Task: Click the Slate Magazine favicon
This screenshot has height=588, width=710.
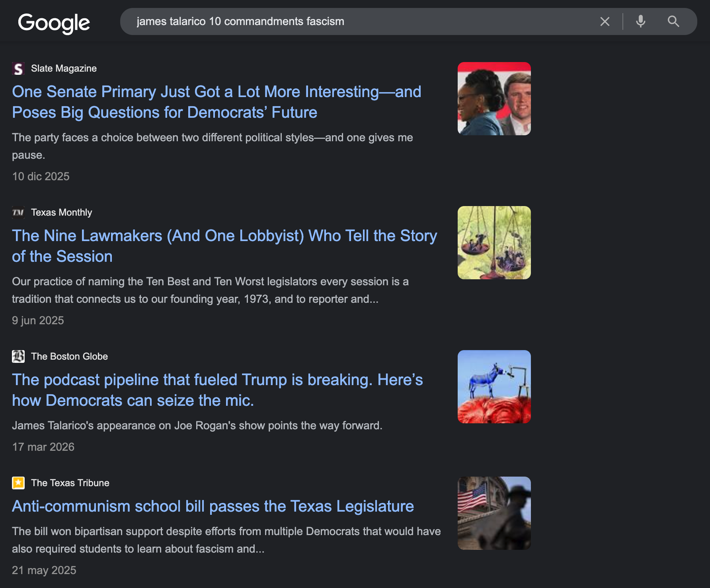Action: pos(18,68)
